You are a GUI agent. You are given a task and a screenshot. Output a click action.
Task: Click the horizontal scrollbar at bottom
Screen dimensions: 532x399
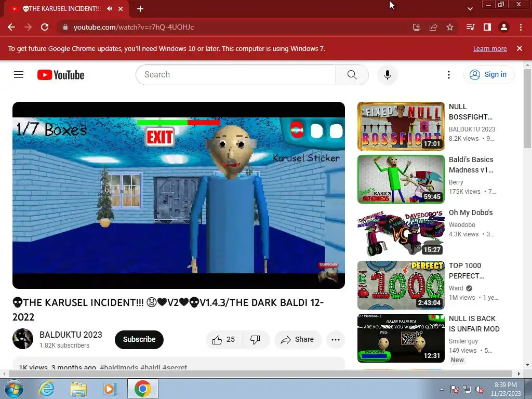click(260, 374)
